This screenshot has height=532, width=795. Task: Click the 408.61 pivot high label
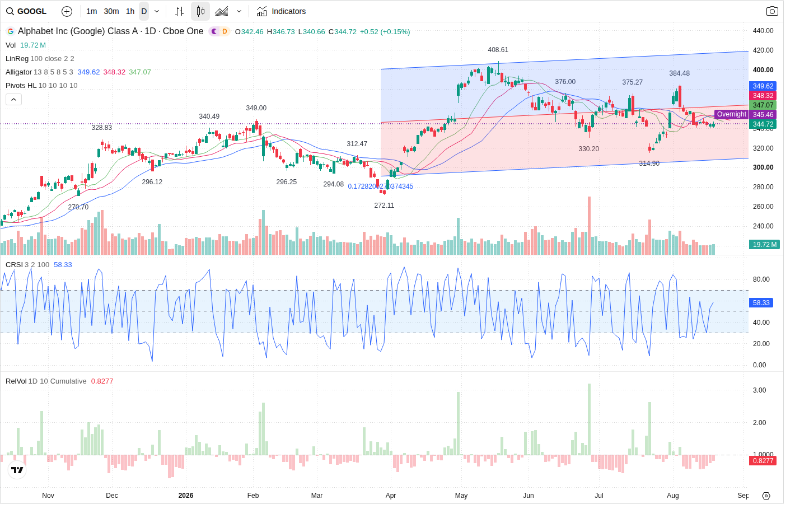(498, 50)
